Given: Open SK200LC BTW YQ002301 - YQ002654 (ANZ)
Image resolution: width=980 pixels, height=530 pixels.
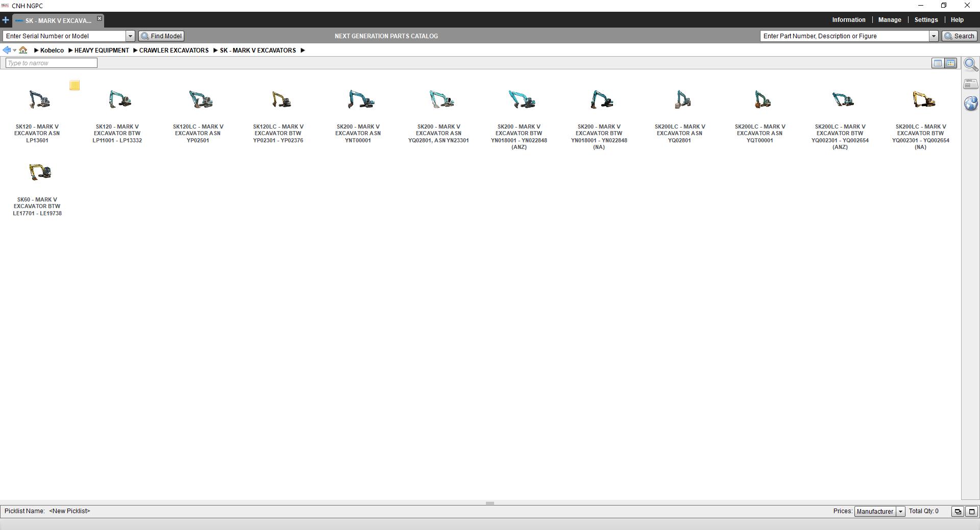Looking at the screenshot, I should click(840, 119).
